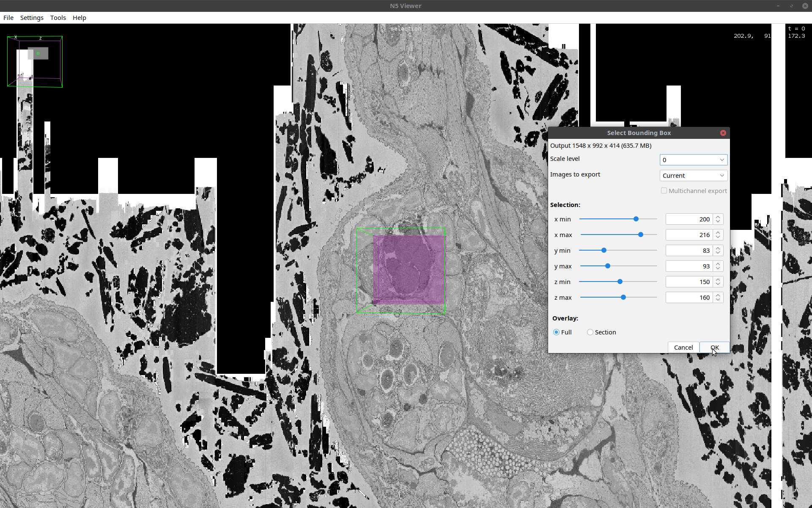Select the Section overlay radio button
Image resolution: width=812 pixels, height=508 pixels.
(590, 332)
